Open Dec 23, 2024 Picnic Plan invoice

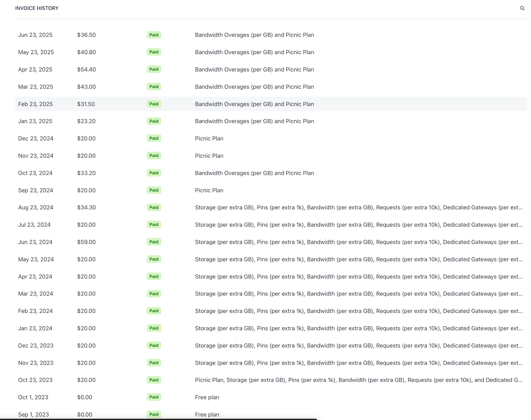click(x=209, y=139)
